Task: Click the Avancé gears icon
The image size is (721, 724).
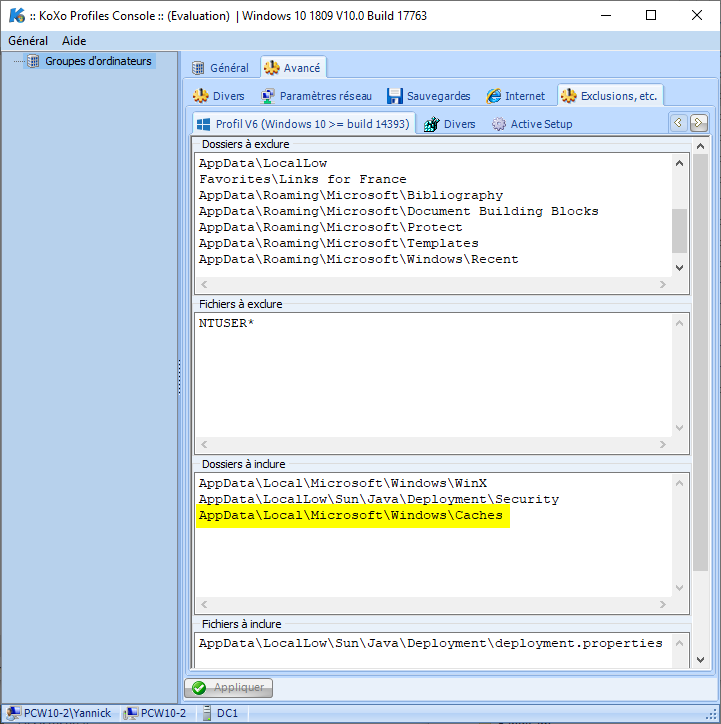Action: click(x=271, y=68)
